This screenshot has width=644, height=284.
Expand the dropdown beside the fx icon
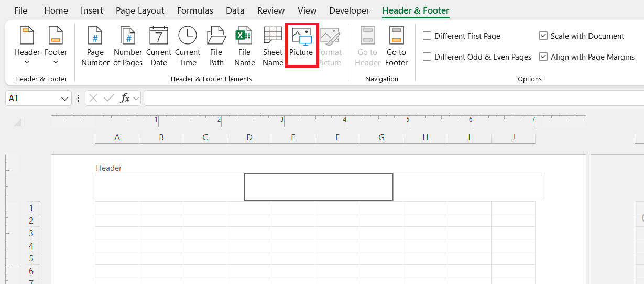click(x=136, y=98)
